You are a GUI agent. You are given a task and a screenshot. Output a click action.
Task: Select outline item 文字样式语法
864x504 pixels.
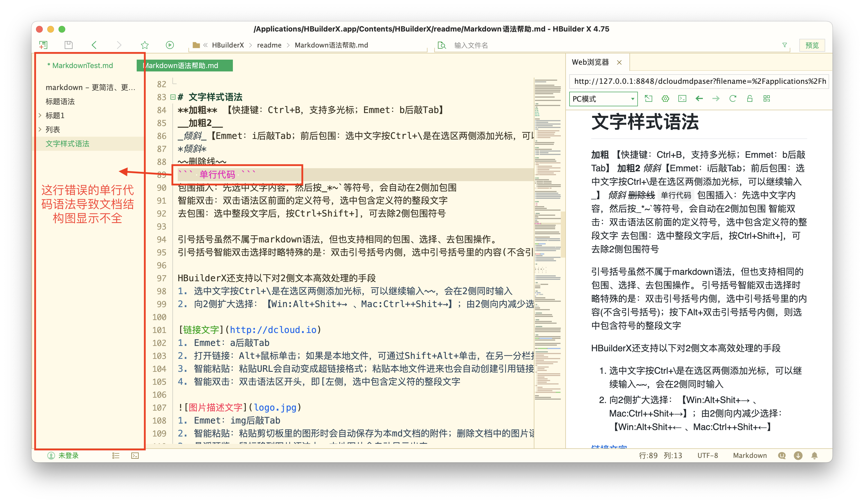click(67, 144)
